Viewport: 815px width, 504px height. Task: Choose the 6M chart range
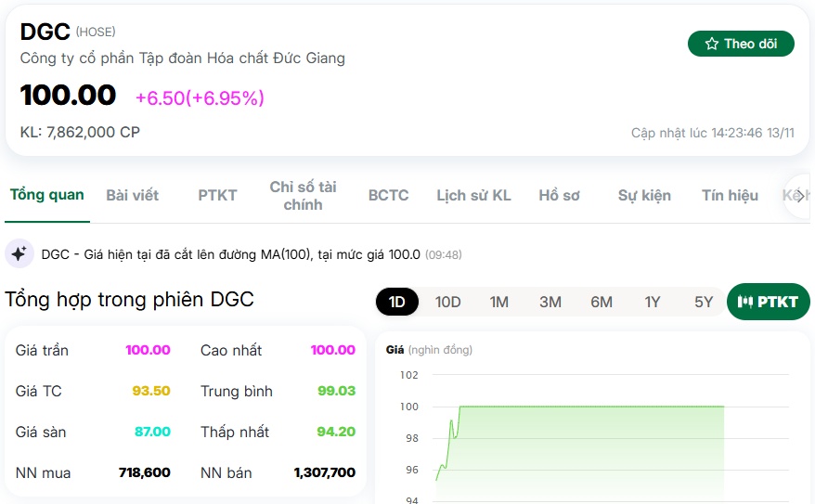coord(602,302)
